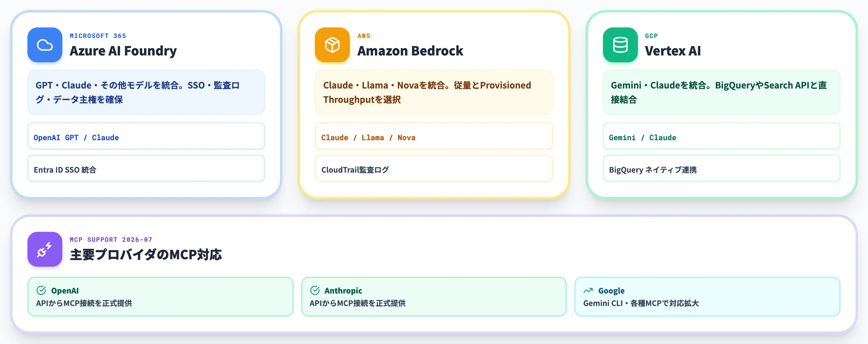The height and width of the screenshot is (344, 868).
Task: Click the CloudTrail監査ログ row
Action: pos(434,168)
